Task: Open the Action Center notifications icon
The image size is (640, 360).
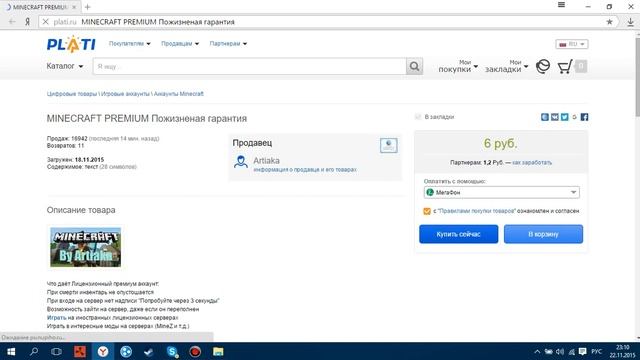Action: [583, 352]
